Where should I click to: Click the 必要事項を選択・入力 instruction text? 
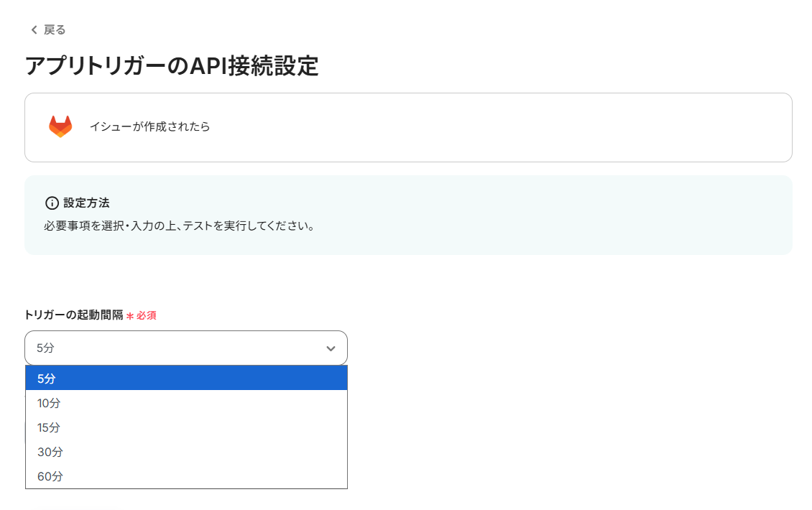[180, 226]
